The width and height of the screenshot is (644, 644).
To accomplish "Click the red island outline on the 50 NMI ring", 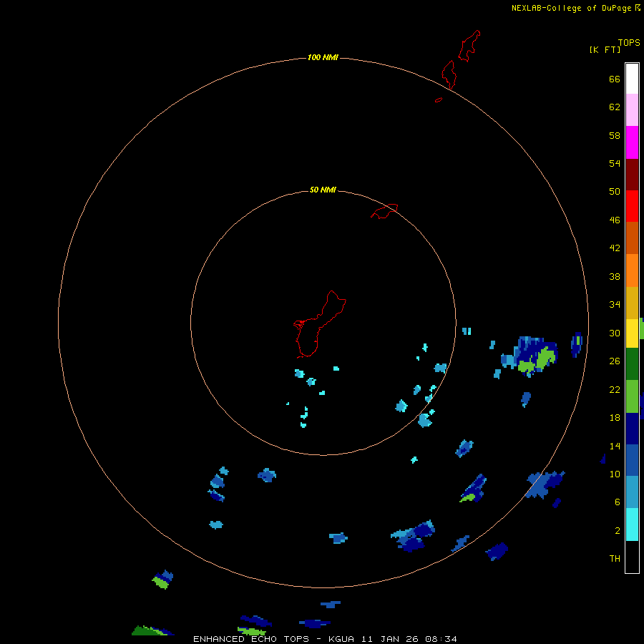I will [x=384, y=211].
